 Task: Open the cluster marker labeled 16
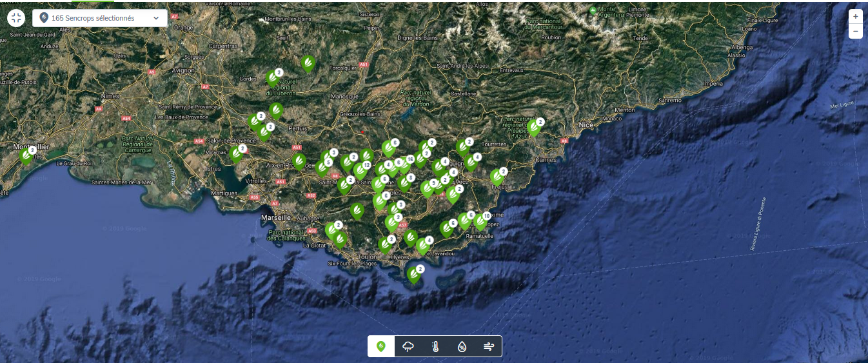click(x=404, y=165)
